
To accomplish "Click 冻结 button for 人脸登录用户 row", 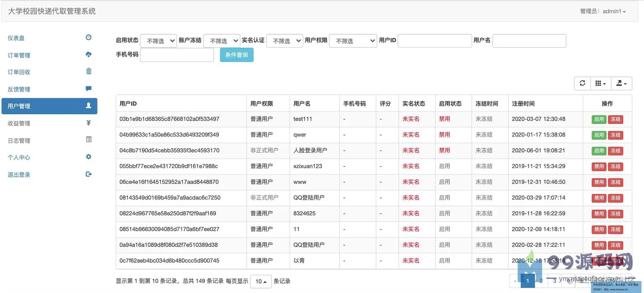I will [615, 151].
